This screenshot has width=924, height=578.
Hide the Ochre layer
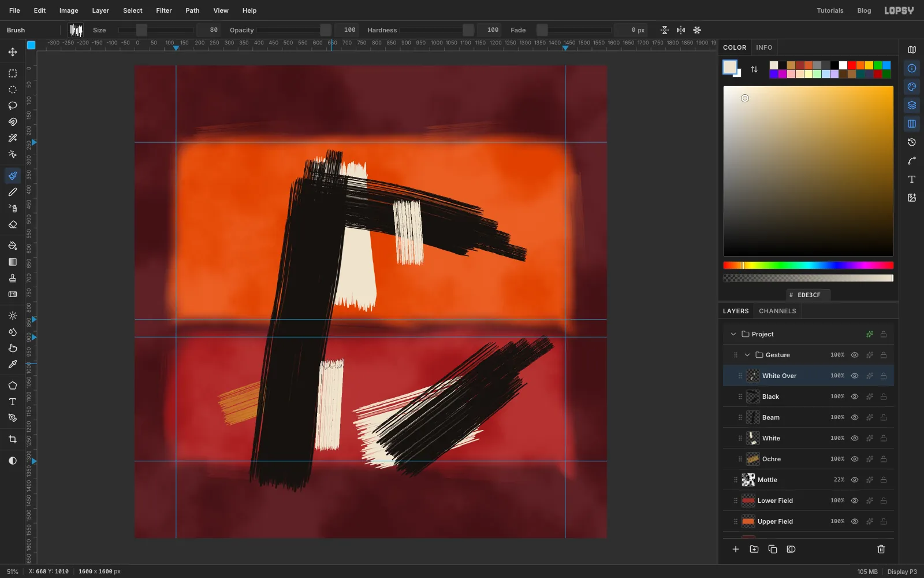pyautogui.click(x=855, y=459)
